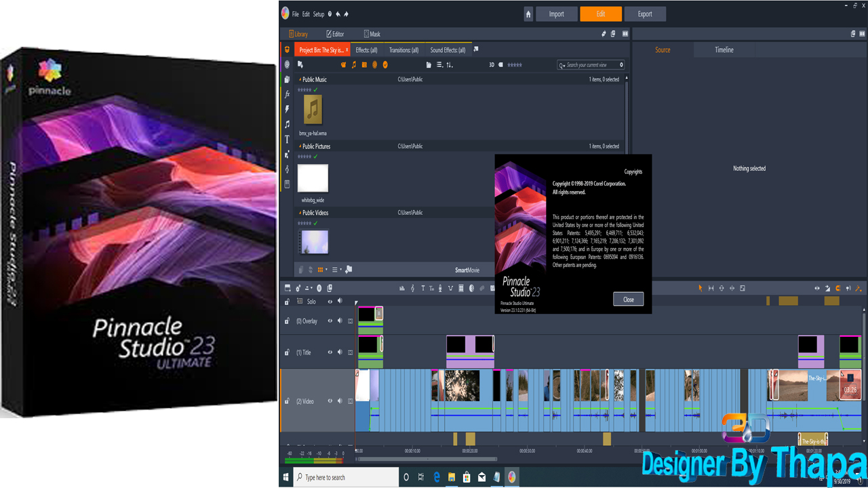Go to the Home screen icon

pos(528,14)
